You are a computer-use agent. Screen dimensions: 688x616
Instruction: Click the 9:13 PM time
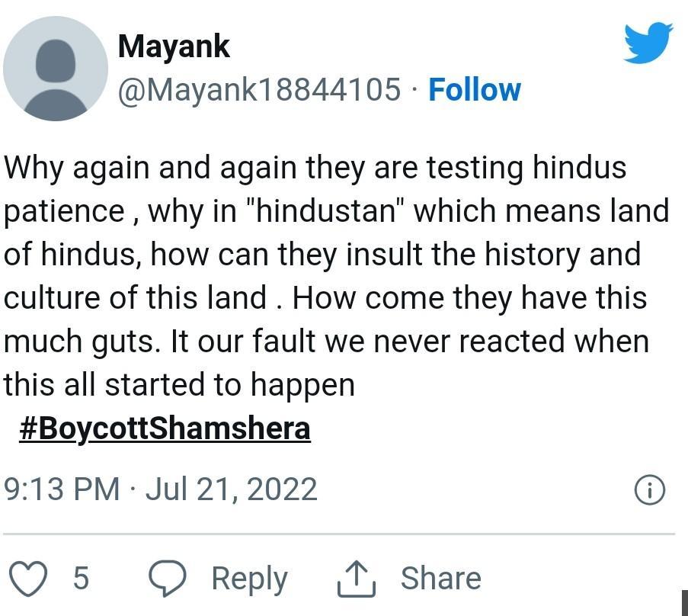coord(62,489)
